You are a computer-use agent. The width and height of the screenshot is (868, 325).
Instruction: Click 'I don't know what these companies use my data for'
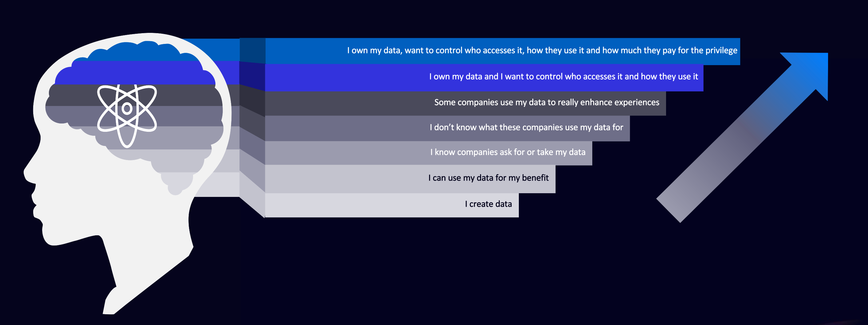(447, 128)
